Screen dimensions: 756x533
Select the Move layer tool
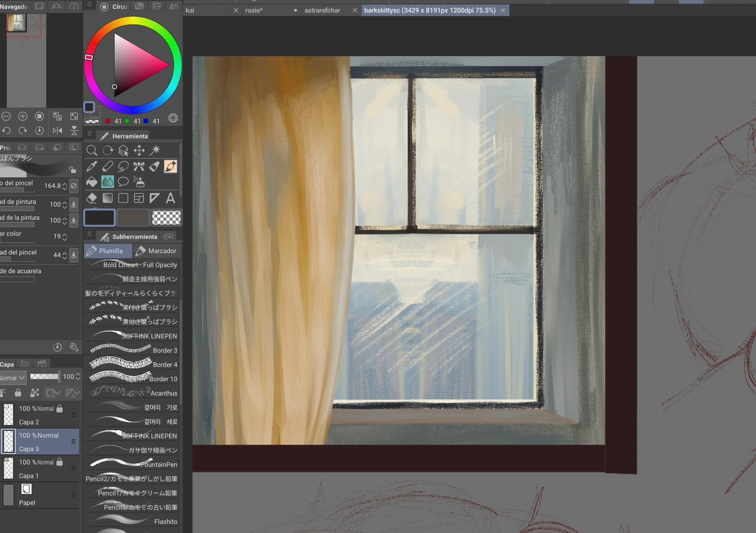139,150
